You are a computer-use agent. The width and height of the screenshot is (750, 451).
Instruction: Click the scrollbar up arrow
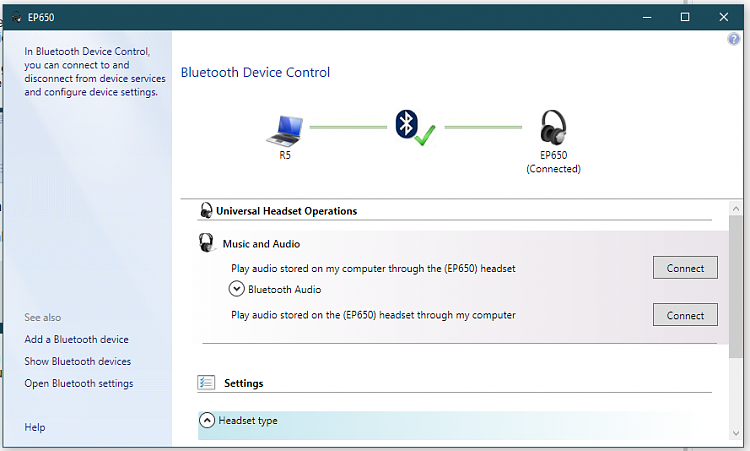[x=736, y=209]
